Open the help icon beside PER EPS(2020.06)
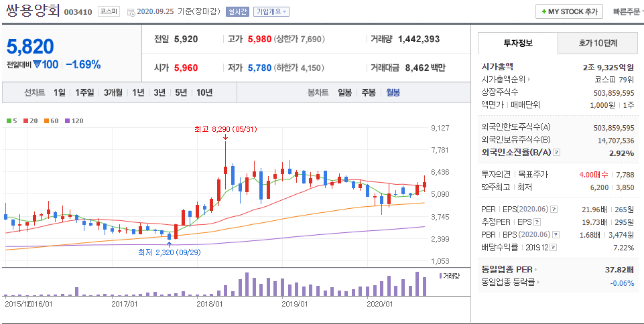Viewport: 644px width, 324px height. 554,210
